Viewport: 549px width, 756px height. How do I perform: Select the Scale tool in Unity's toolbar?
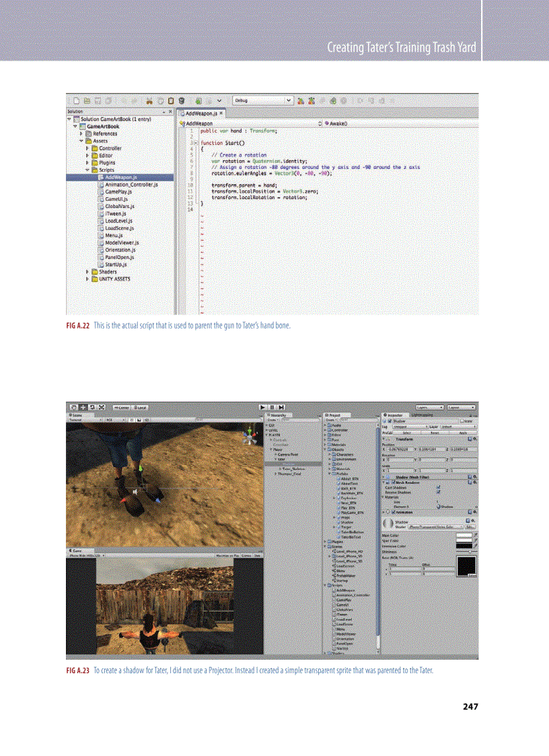(x=101, y=407)
